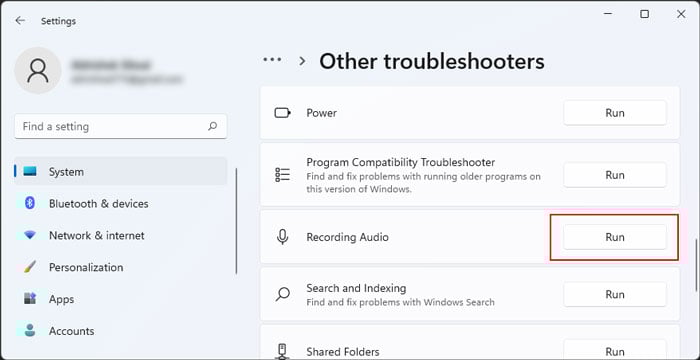Run the Recording Audio troubleshooter
Screen dimensions: 700x360
pos(615,237)
